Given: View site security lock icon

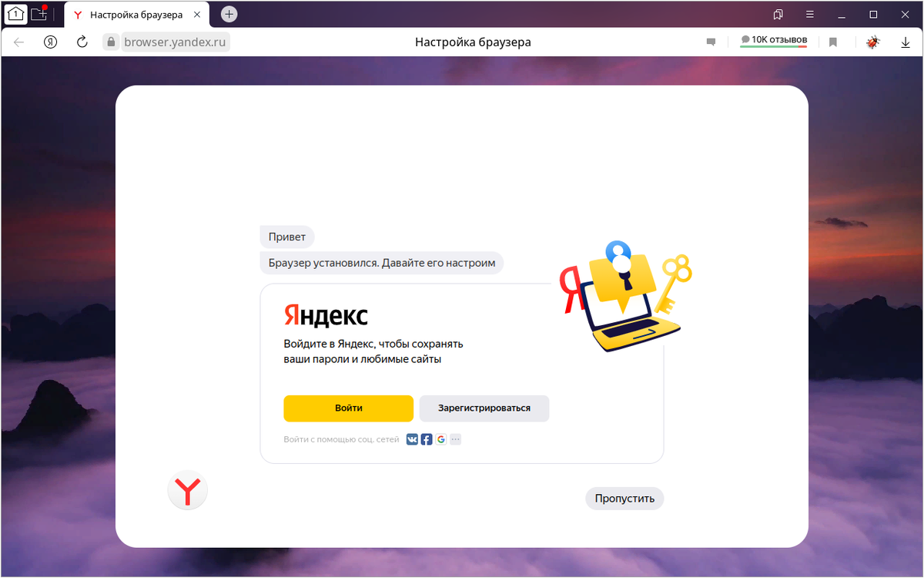Looking at the screenshot, I should coord(111,42).
